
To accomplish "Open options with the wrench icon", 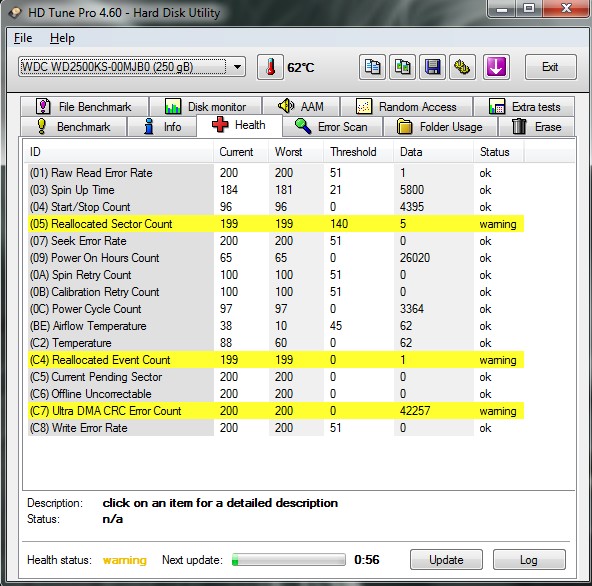I will coord(462,67).
